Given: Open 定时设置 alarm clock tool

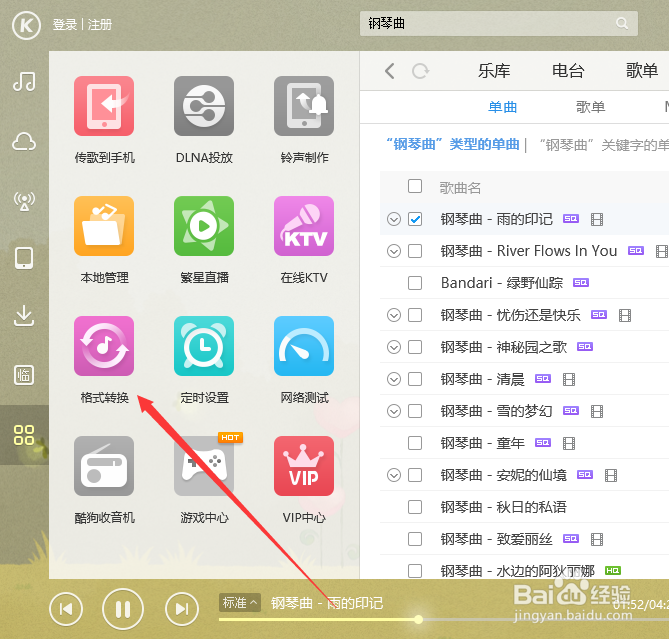Looking at the screenshot, I should point(204,346).
